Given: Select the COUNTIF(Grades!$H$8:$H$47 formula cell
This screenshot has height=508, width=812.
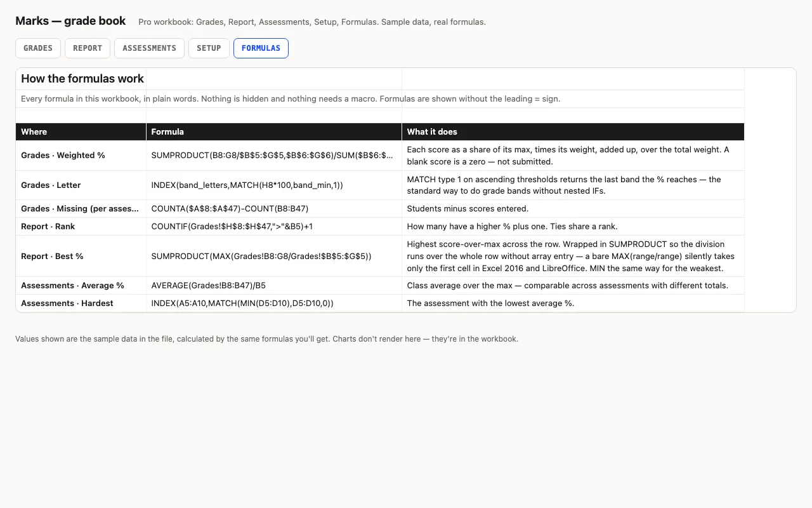Looking at the screenshot, I should [274, 227].
